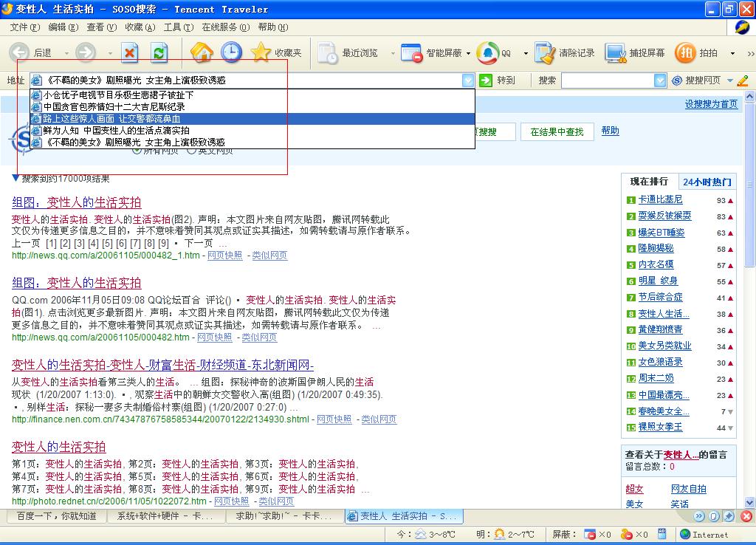Click the double-arrow icon on tab bar right
Image resolution: width=756 pixels, height=545 pixels.
click(x=699, y=516)
